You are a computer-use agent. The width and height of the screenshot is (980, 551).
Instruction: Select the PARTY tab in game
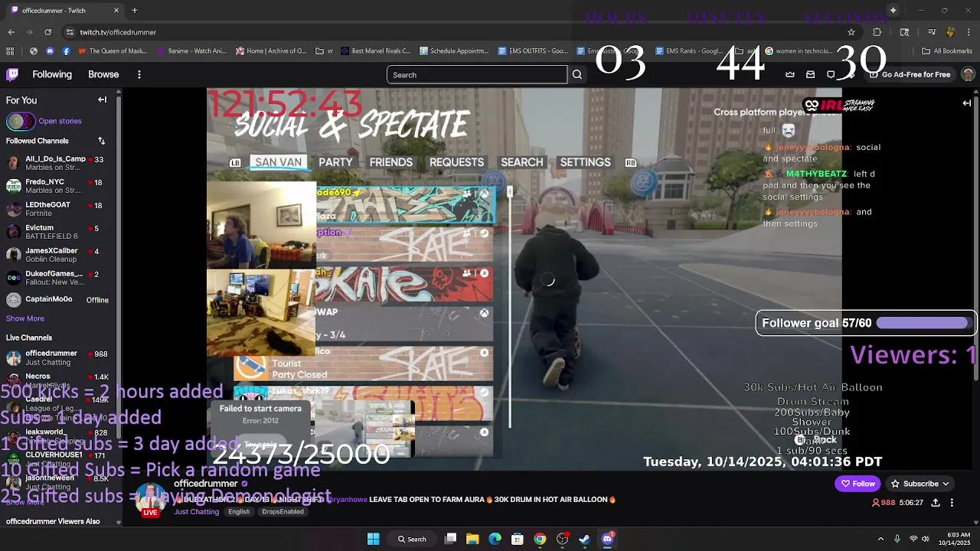tap(335, 162)
